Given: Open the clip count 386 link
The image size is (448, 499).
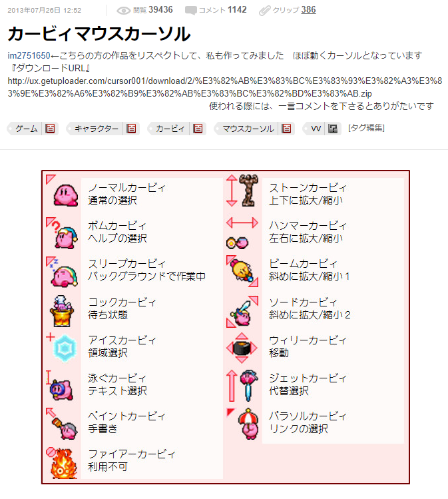Looking at the screenshot, I should tap(308, 10).
